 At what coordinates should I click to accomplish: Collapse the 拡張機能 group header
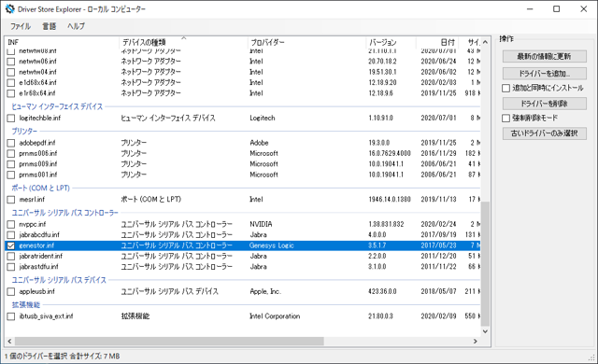(26, 305)
